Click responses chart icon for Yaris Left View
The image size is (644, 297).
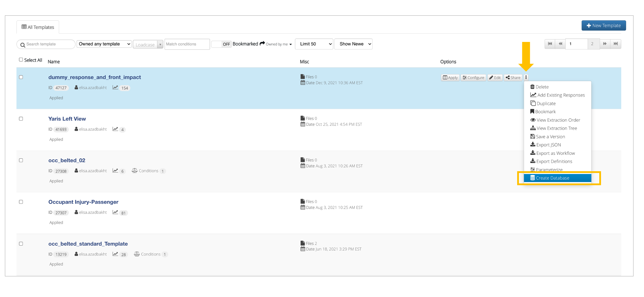tap(115, 129)
